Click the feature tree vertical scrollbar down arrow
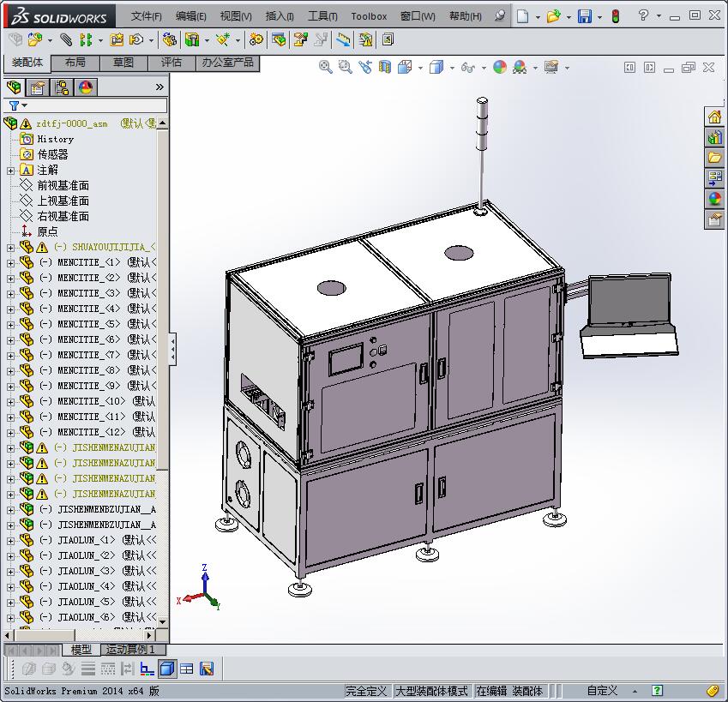The width and height of the screenshot is (728, 702). (x=163, y=621)
